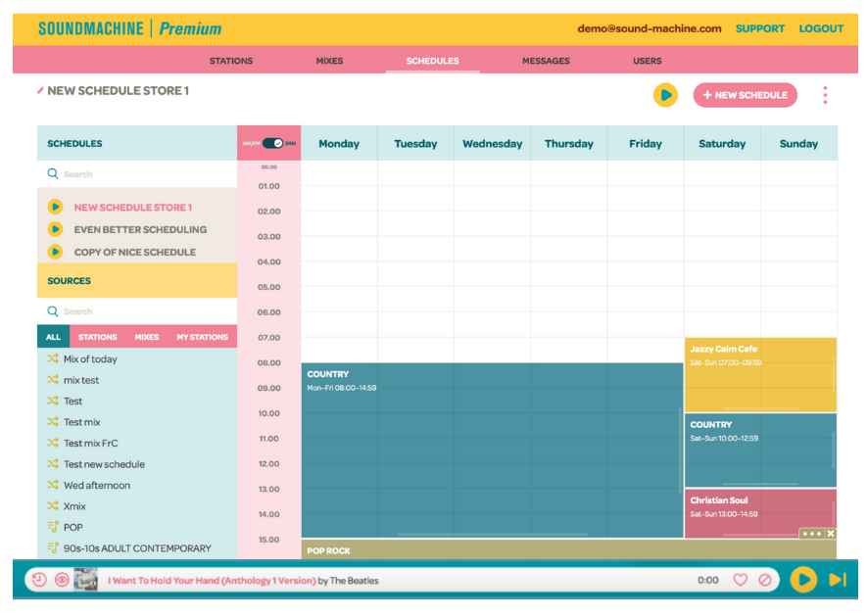Toggle the eye icon in player bar
867x616 pixels.
62,580
